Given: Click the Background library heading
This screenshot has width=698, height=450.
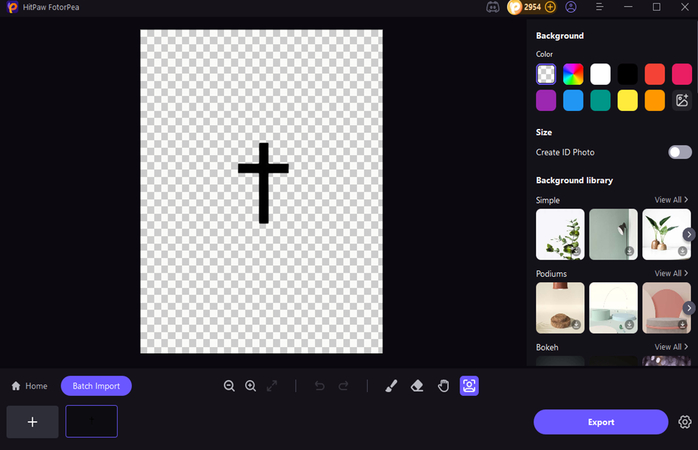Looking at the screenshot, I should [x=574, y=180].
